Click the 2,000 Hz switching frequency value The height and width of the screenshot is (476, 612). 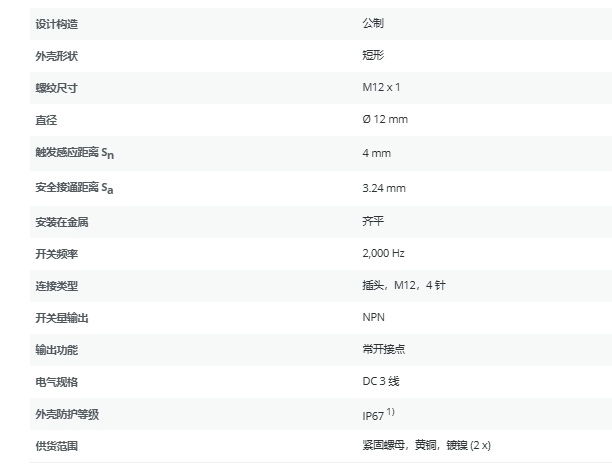383,253
